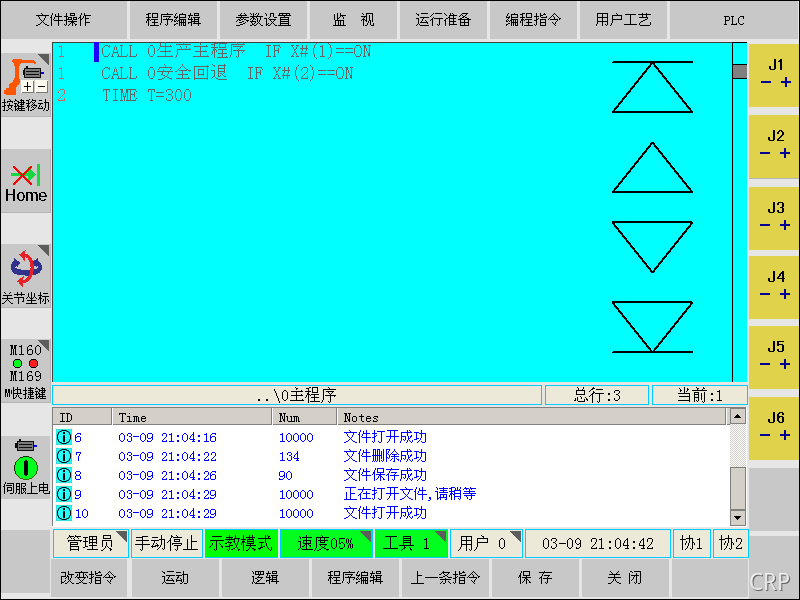Click the log list scroll-down arrow
Viewport: 800px width, 600px height.
(x=737, y=517)
